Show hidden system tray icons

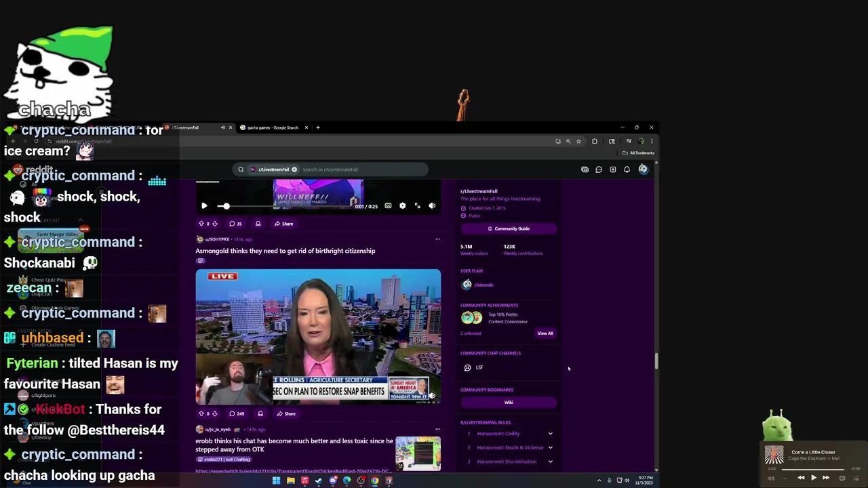(x=599, y=481)
